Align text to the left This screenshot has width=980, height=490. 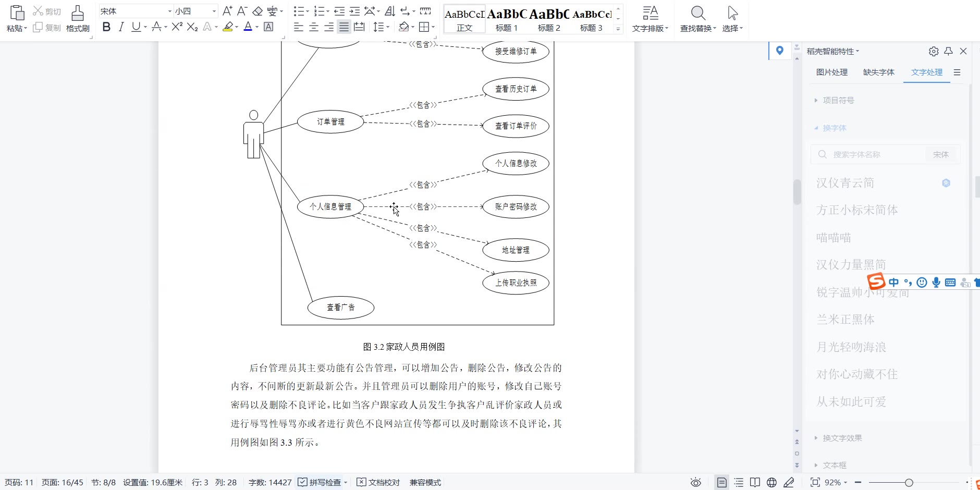[299, 27]
